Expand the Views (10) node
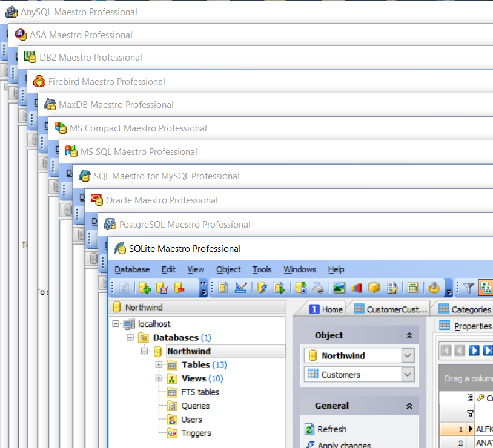This screenshot has height=448, width=493. point(159,378)
